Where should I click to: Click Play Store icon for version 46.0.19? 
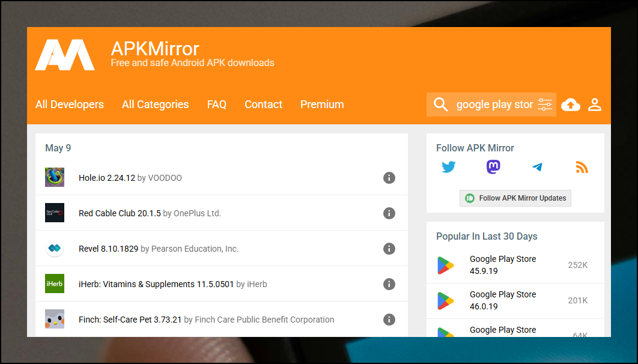tap(446, 301)
